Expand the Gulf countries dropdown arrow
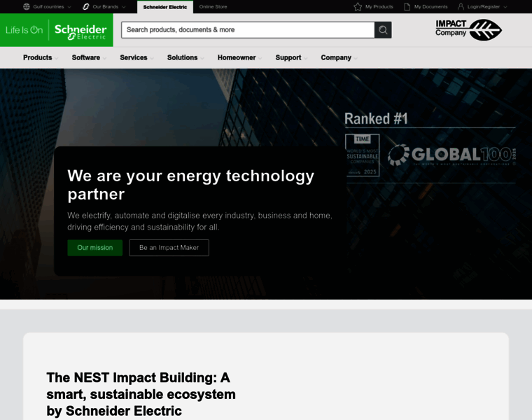The image size is (532, 420). pos(69,7)
